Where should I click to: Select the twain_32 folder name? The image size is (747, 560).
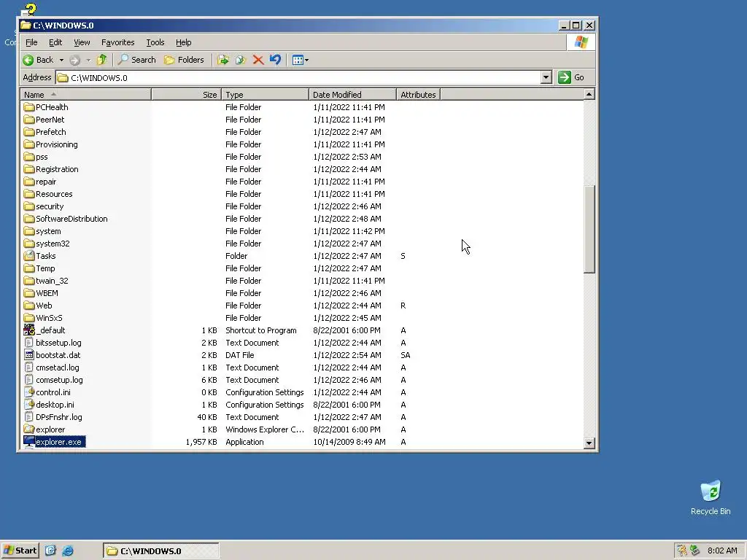pyautogui.click(x=52, y=281)
